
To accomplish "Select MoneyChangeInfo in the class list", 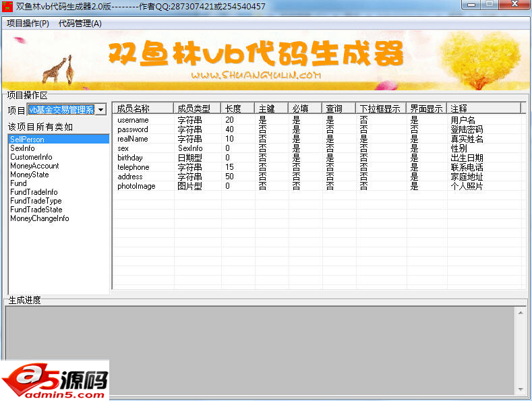I will pos(59,218).
